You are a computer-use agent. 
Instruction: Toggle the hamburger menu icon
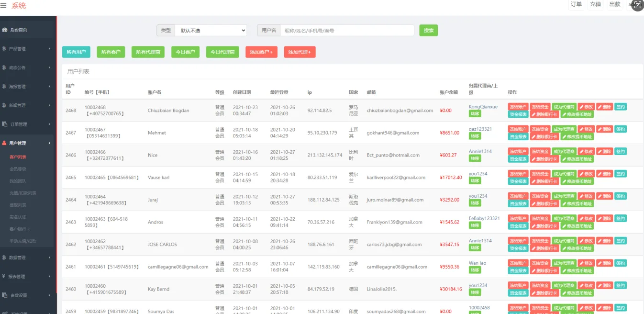(x=4, y=6)
